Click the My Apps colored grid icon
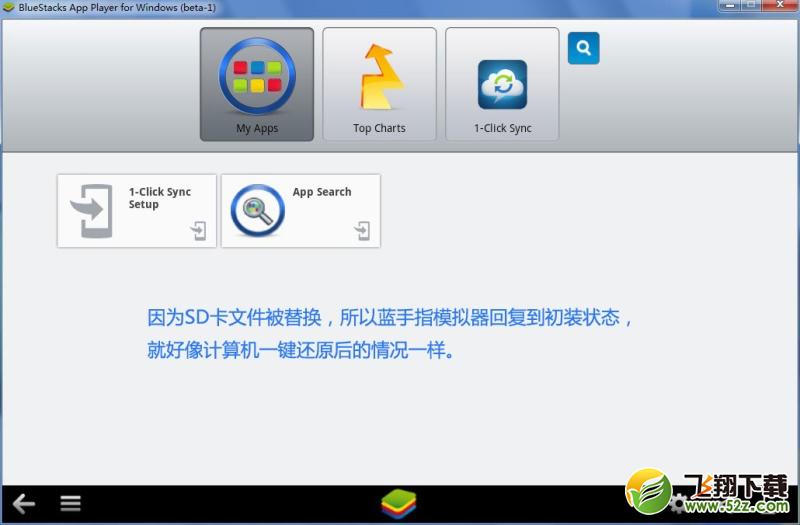800x525 pixels. tap(257, 76)
